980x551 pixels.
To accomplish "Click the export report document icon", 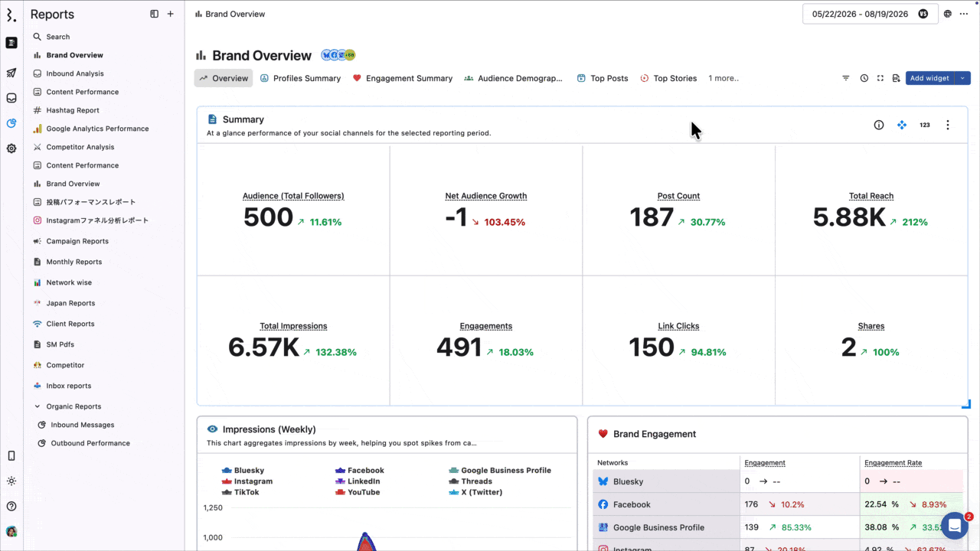I will click(896, 78).
